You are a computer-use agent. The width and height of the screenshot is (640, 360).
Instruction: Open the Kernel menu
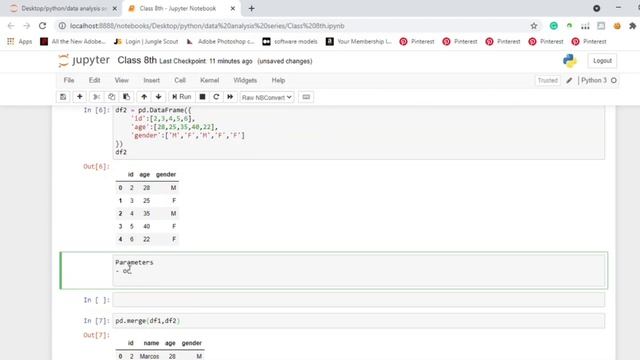point(209,80)
